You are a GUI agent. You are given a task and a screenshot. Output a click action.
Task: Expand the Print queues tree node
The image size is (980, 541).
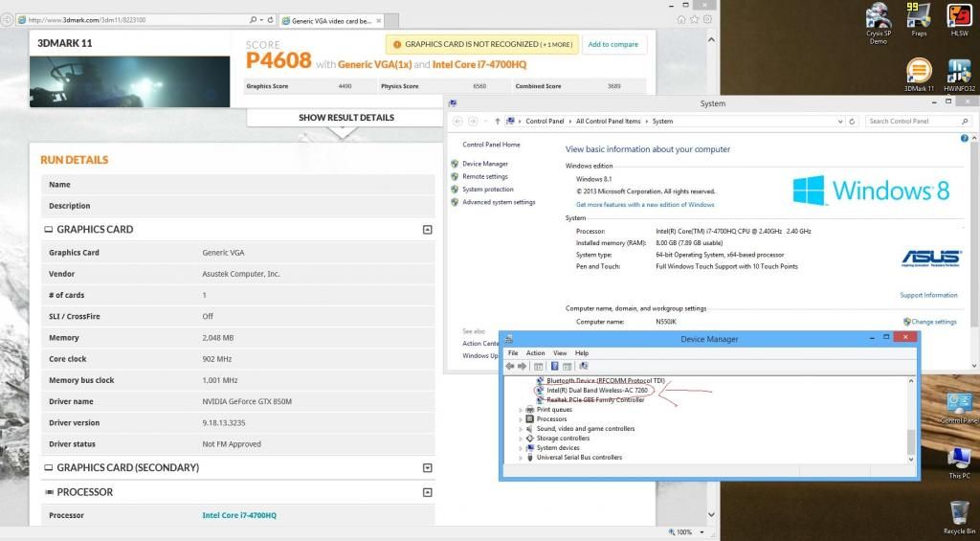(x=522, y=410)
